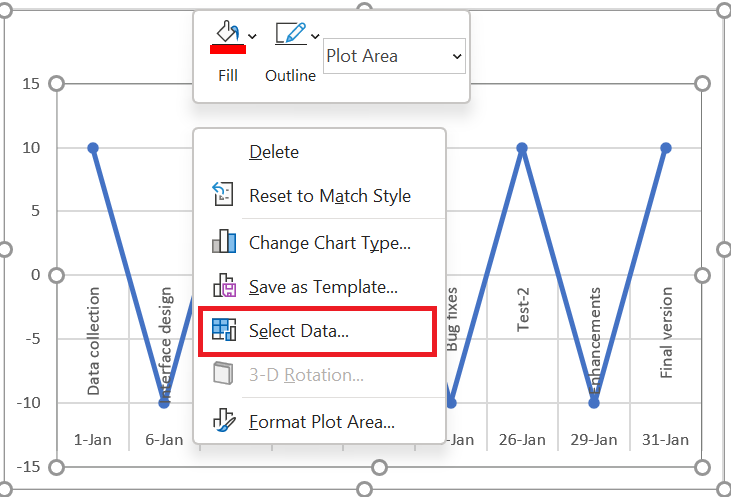Click the red fill color swatch
731x497 pixels.
(x=228, y=49)
